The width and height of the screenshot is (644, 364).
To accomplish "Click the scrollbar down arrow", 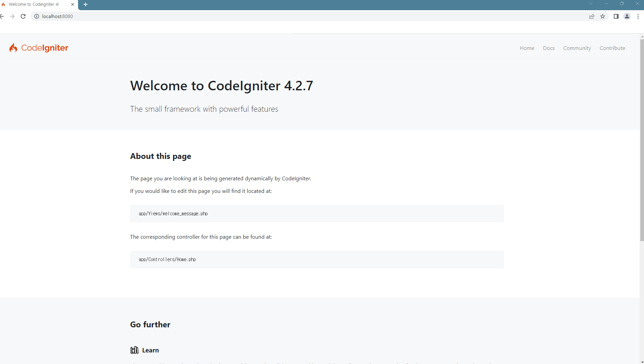I will [x=642, y=362].
